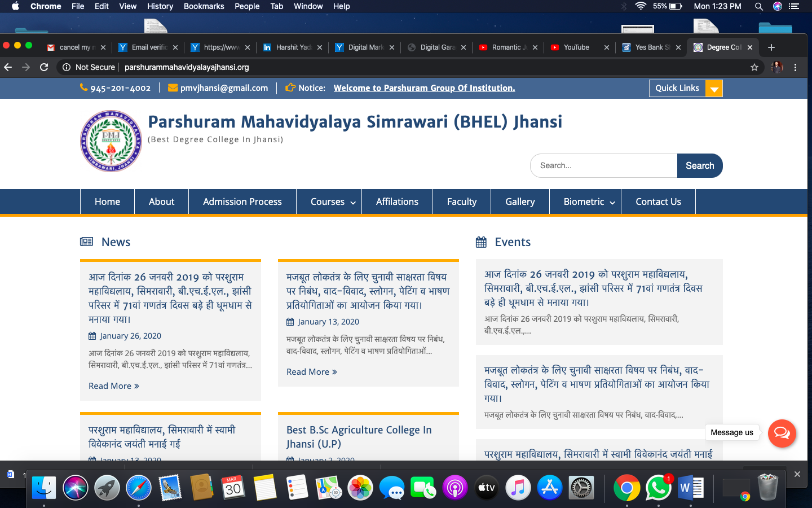Open System Preferences in the Dock
The width and height of the screenshot is (812, 508).
[581, 488]
